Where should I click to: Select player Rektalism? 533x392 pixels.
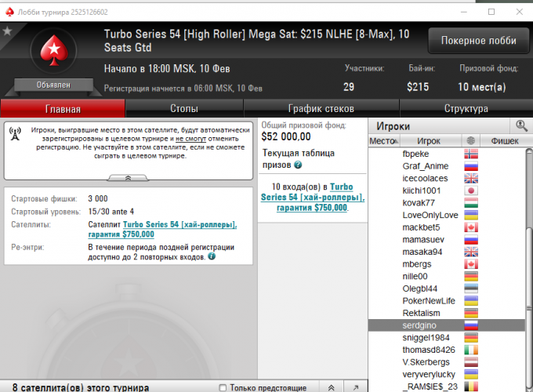coord(447,313)
